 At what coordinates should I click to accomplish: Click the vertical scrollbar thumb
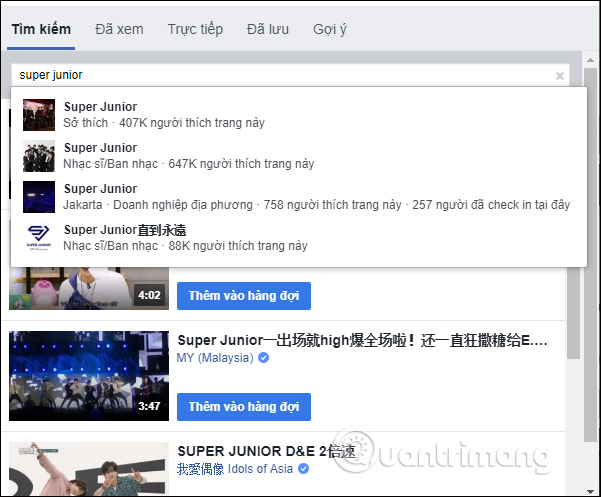tap(590, 255)
